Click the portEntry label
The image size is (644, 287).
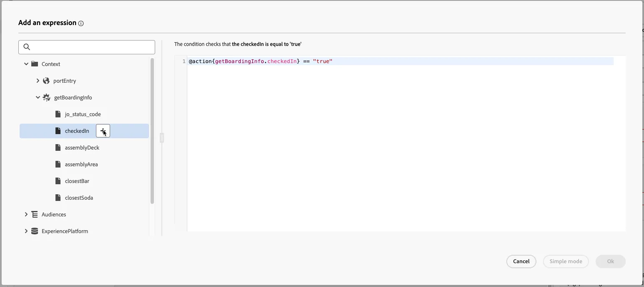click(x=65, y=81)
